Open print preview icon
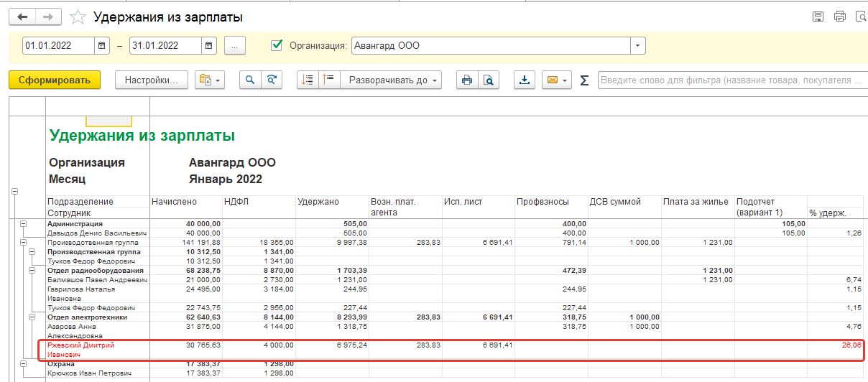 (x=488, y=80)
